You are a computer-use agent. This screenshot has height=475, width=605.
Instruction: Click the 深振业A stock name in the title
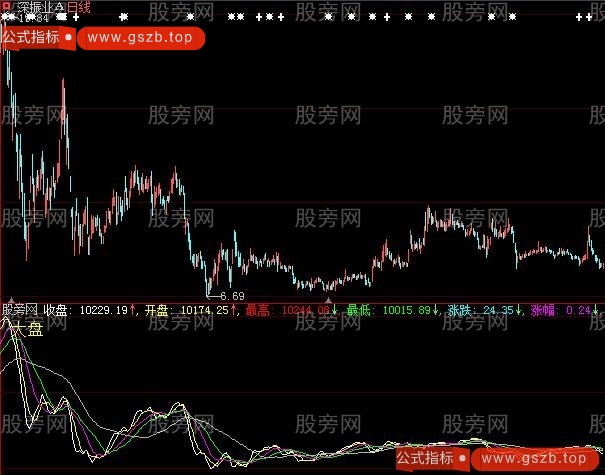[39, 7]
